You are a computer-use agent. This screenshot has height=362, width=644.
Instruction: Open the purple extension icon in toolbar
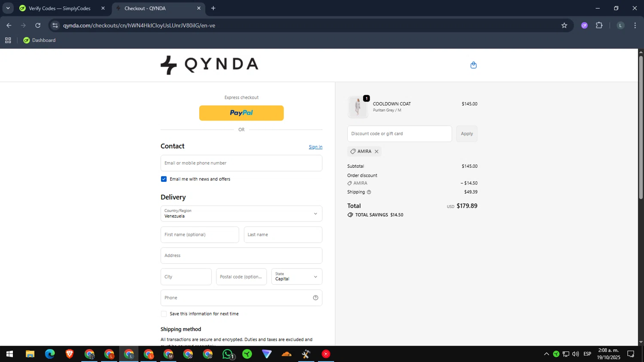click(584, 25)
